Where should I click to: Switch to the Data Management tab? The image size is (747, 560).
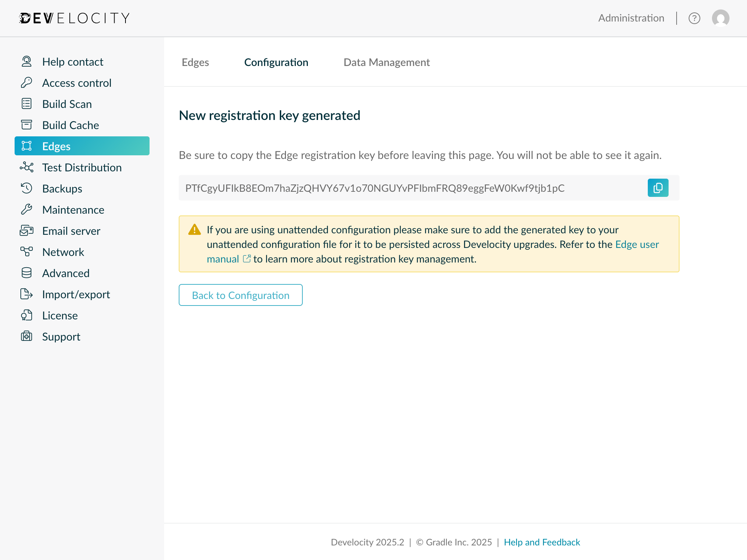[386, 62]
